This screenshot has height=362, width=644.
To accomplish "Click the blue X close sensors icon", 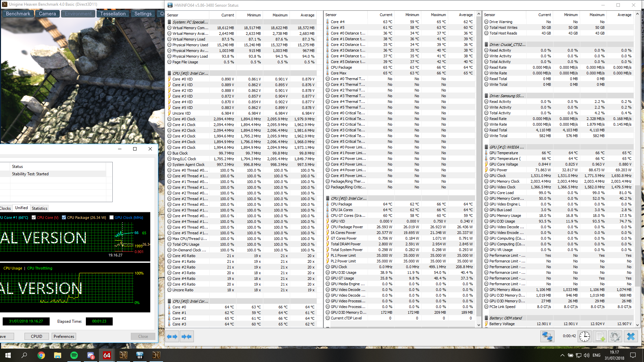I will click(631, 336).
